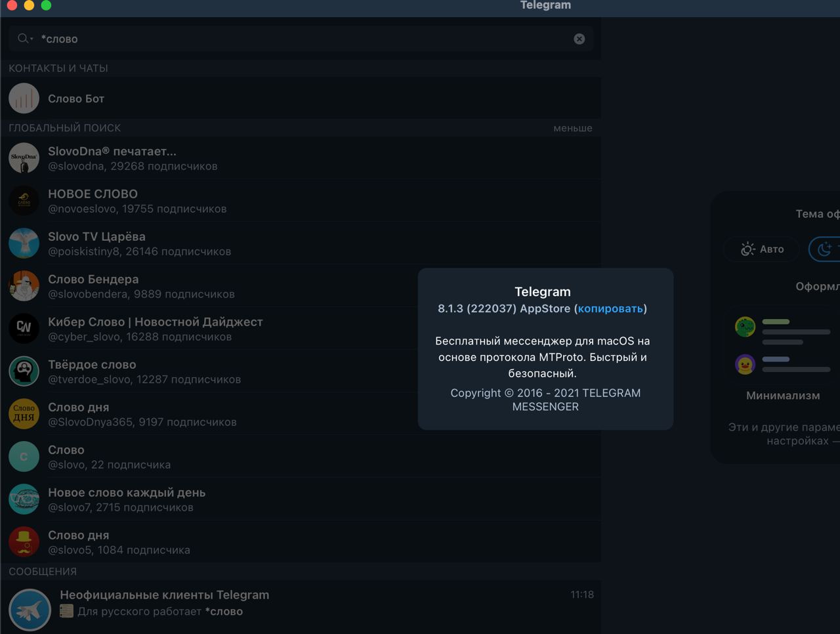This screenshot has width=840, height=634.
Task: Click the ГЛОБАЛЬНЫЙ ПОИСК section header
Action: (65, 128)
